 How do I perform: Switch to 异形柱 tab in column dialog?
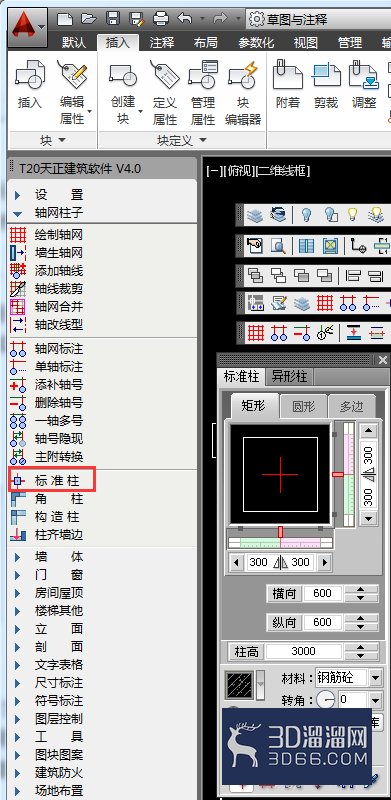(289, 377)
